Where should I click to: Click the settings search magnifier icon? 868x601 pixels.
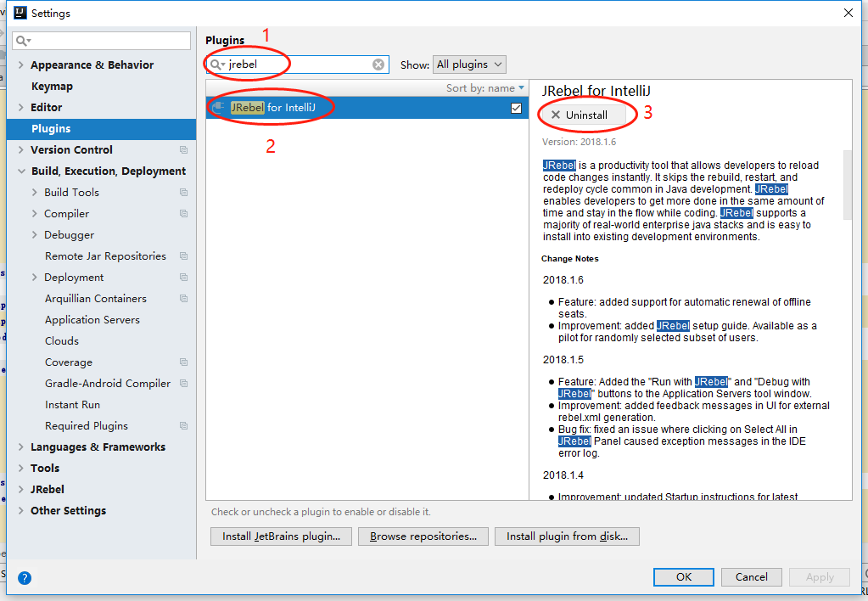point(23,41)
